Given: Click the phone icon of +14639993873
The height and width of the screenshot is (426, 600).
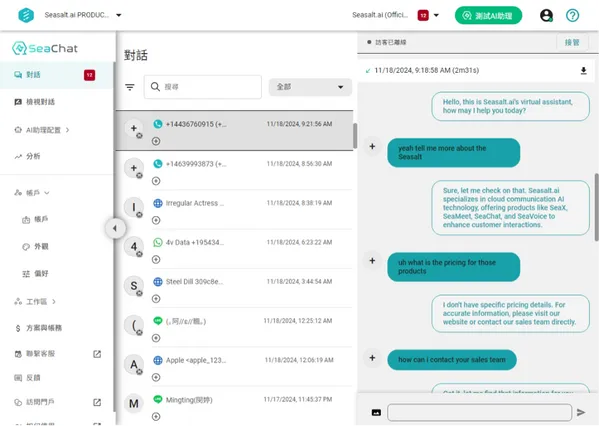Looking at the screenshot, I should [158, 164].
